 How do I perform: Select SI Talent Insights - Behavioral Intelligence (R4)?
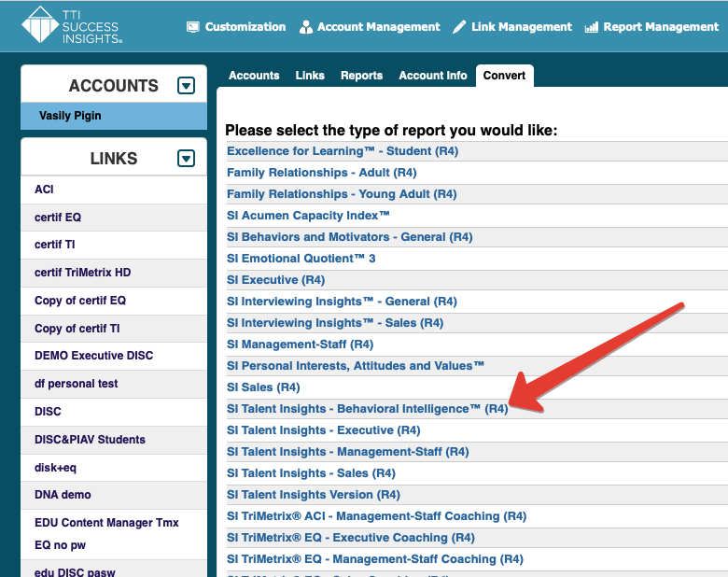pyautogui.click(x=367, y=409)
